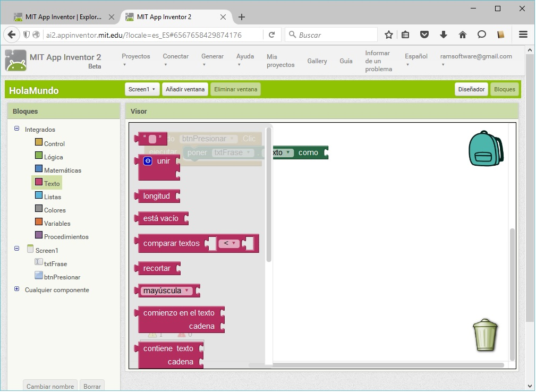Click the Diseñador button
The width and height of the screenshot is (536, 392).
[471, 89]
